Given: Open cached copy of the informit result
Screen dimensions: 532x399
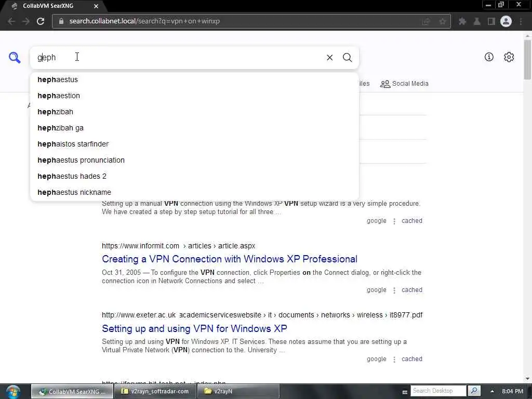Looking at the screenshot, I should tap(412, 290).
